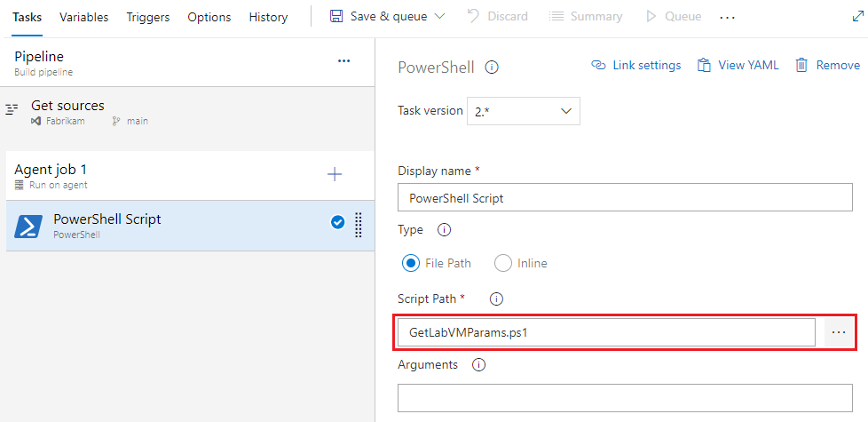Image resolution: width=868 pixels, height=422 pixels.
Task: Browse for script with ellipsis button
Action: pos(838,332)
